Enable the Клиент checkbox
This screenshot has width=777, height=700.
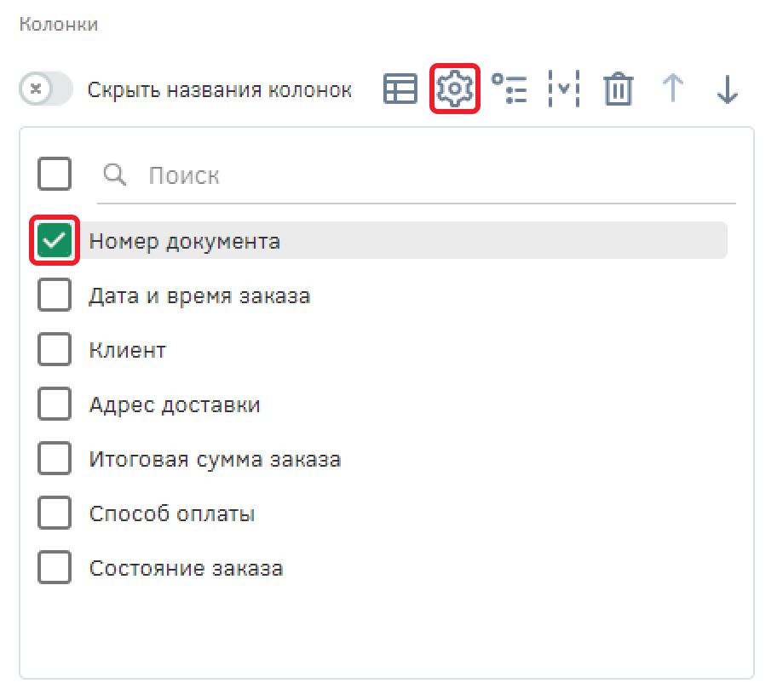click(x=55, y=351)
